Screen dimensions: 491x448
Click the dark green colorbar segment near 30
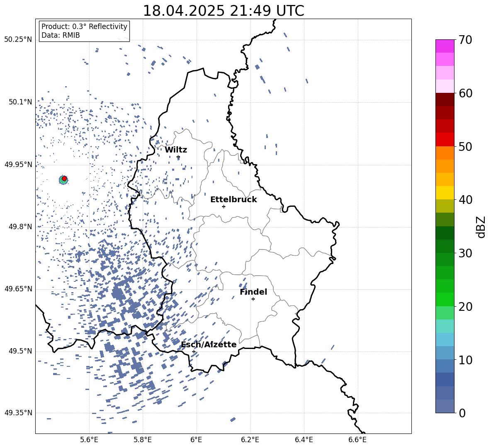tap(445, 246)
